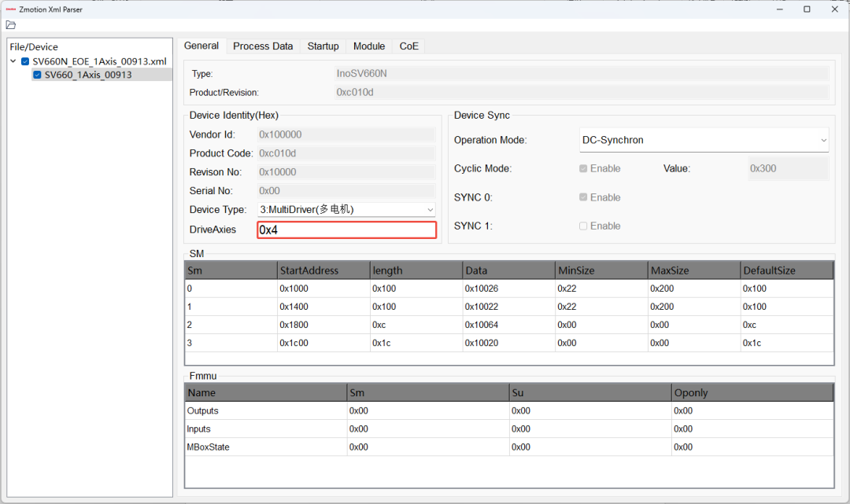Viewport: 850px width, 504px height.
Task: Click the DriveAxies input field
Action: pyautogui.click(x=346, y=230)
